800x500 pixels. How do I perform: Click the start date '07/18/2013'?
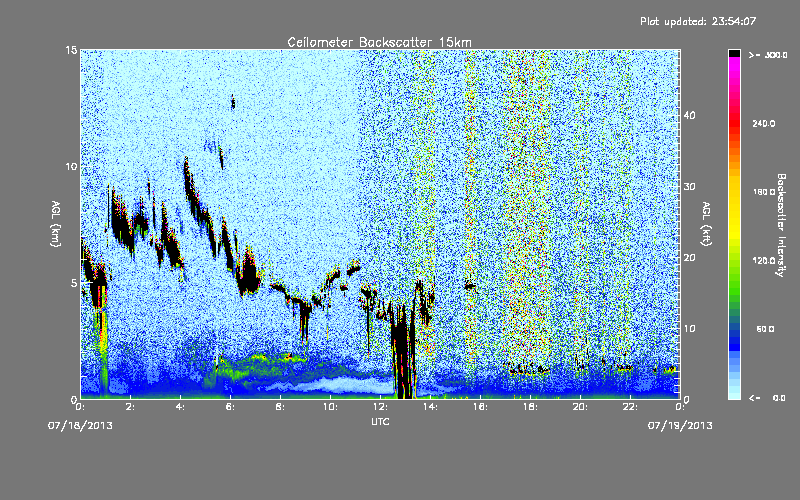(80, 426)
